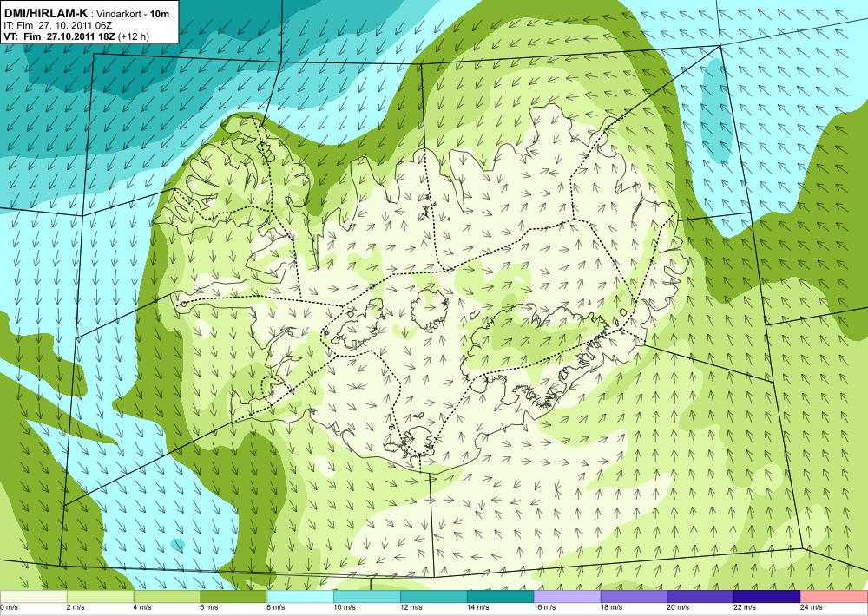Select the '6 m/s' legend label
The width and height of the screenshot is (868, 616).
pyautogui.click(x=209, y=607)
